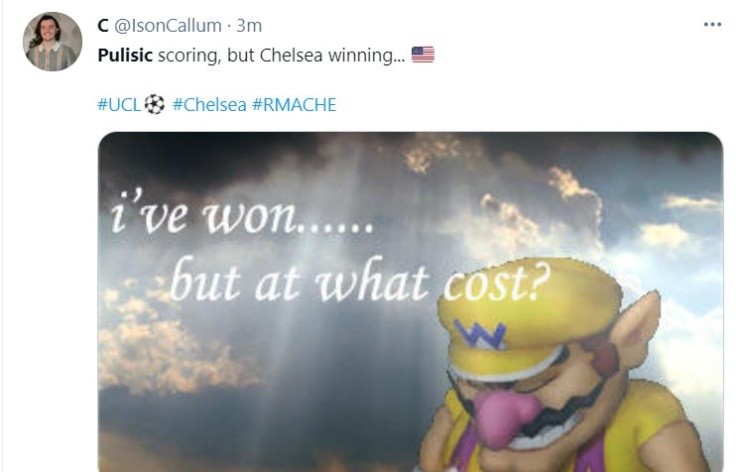The height and width of the screenshot is (472, 740).
Task: Click the blue W emblem on Wario's cap
Action: point(480,334)
